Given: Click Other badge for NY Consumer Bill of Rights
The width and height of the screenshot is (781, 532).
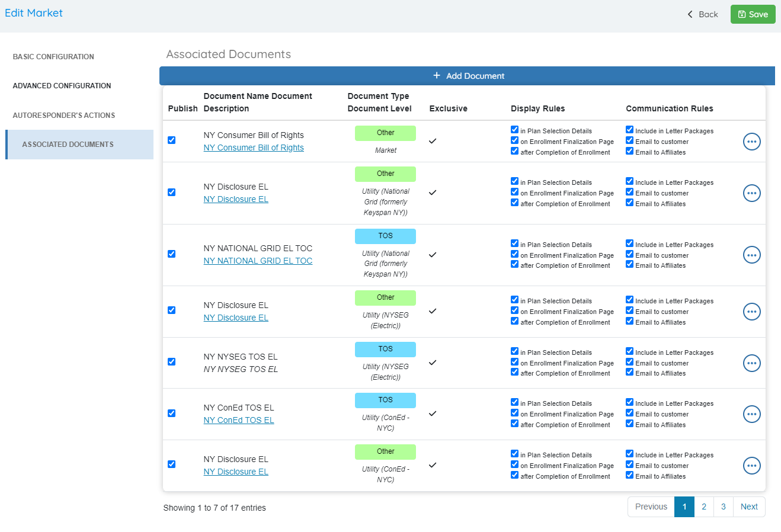Looking at the screenshot, I should coord(385,133).
